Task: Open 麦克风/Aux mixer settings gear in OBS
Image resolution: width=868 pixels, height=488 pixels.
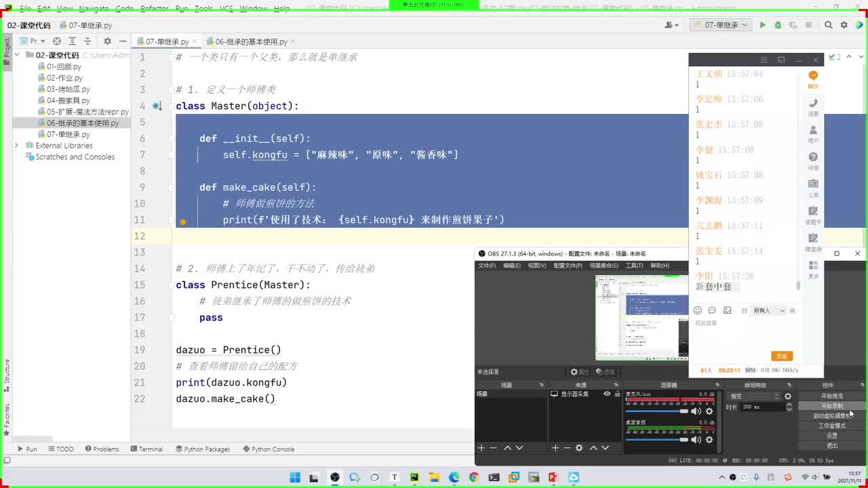Action: pos(709,411)
